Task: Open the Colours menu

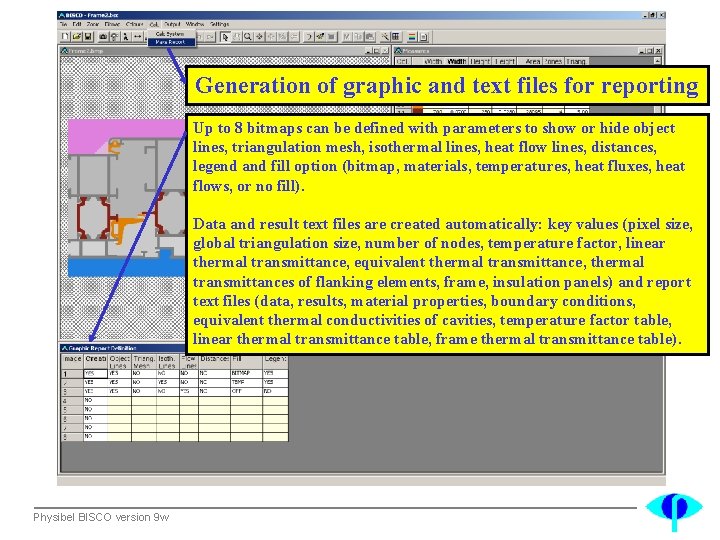Action: 135,24
